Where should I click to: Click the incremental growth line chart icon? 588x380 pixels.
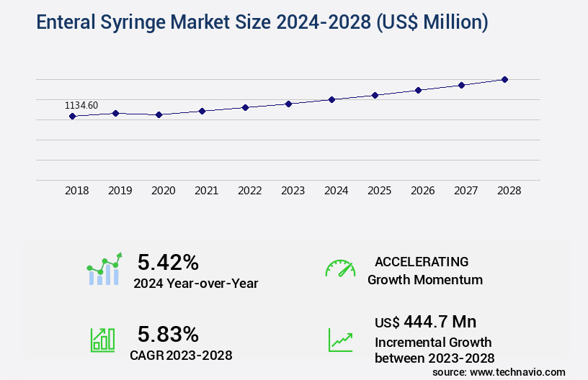click(x=340, y=340)
